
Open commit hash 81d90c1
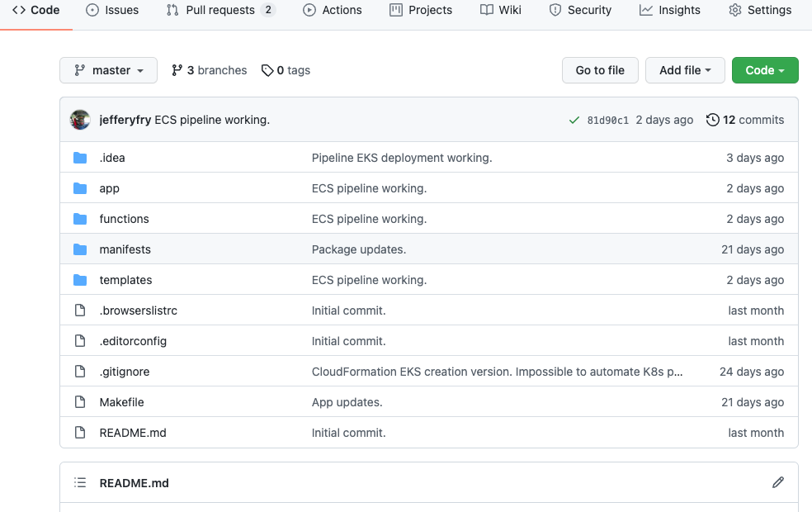[608, 121]
